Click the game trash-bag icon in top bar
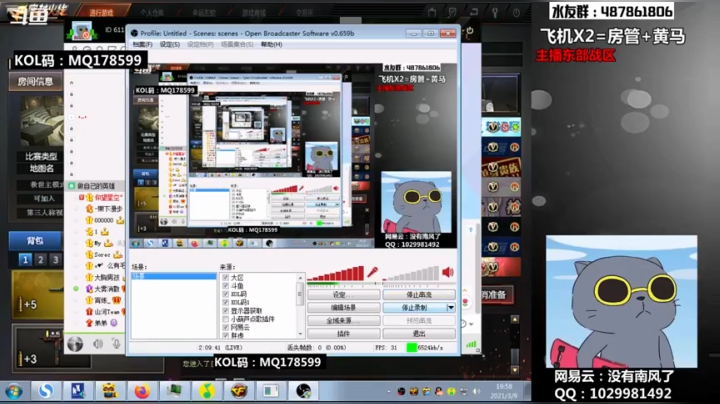 [432, 12]
